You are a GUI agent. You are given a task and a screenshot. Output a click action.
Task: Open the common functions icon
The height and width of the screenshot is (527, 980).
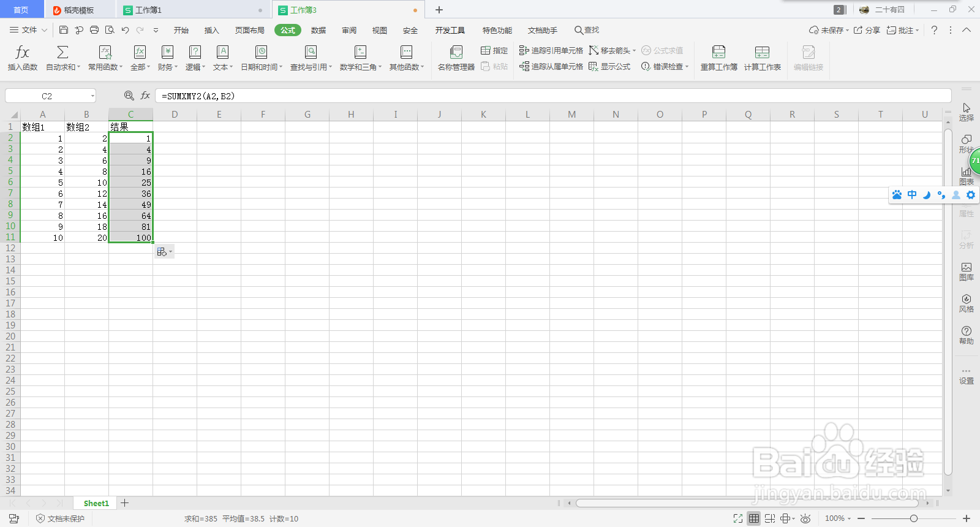point(105,52)
